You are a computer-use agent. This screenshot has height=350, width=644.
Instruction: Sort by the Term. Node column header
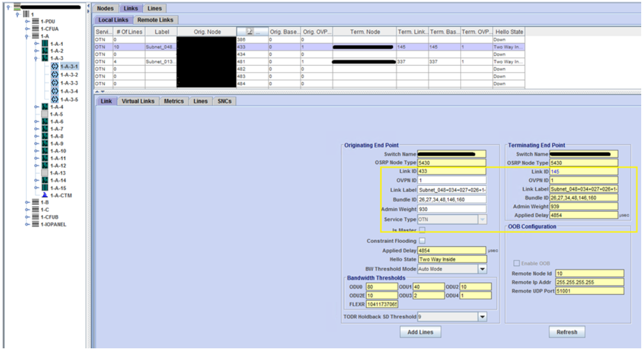coord(365,31)
